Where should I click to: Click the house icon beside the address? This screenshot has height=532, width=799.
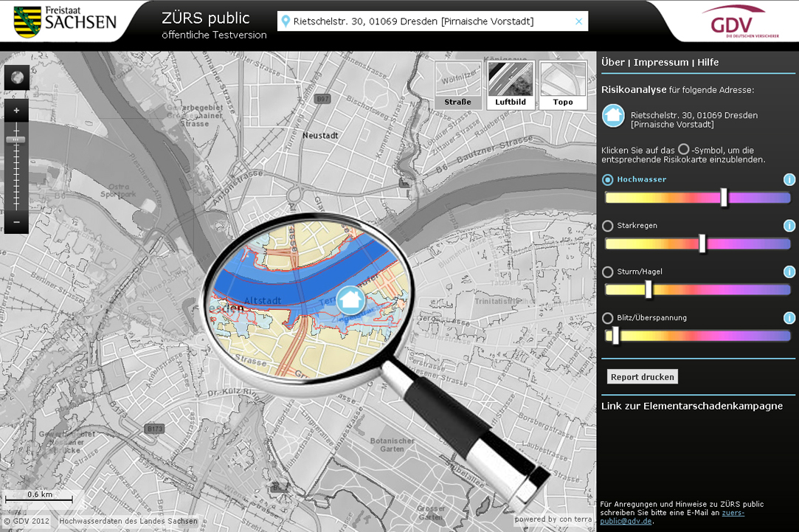click(613, 116)
